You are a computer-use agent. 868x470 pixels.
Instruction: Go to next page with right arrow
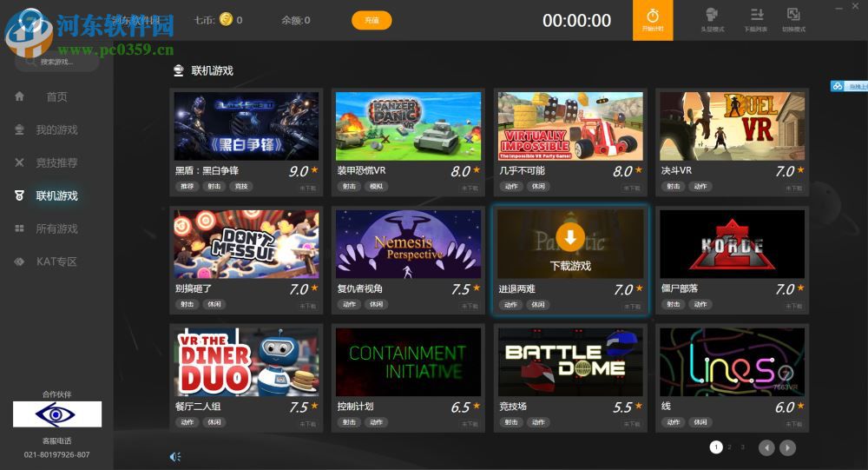coord(787,447)
